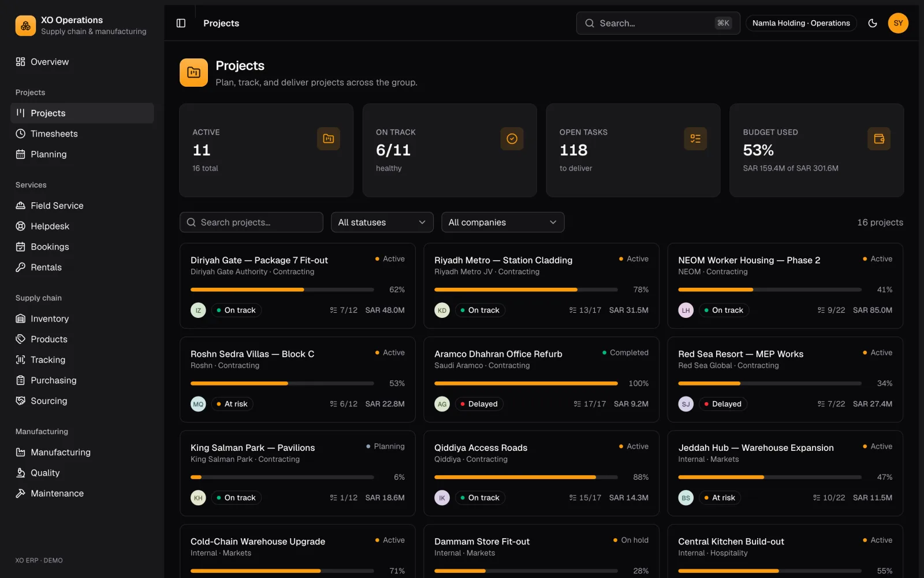
Task: Click the Inventory sidebar icon
Action: click(x=21, y=318)
